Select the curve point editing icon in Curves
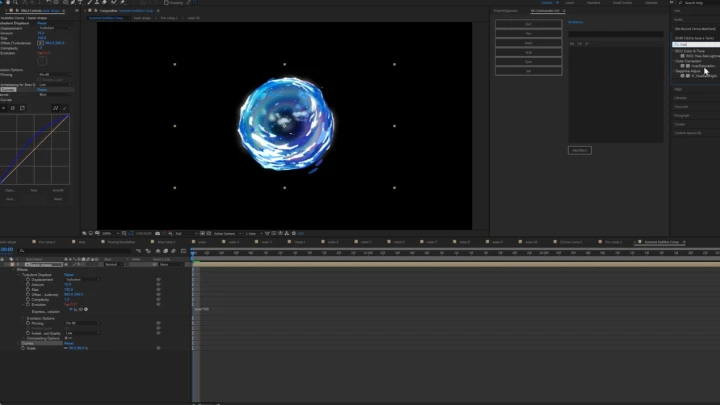 (56, 108)
